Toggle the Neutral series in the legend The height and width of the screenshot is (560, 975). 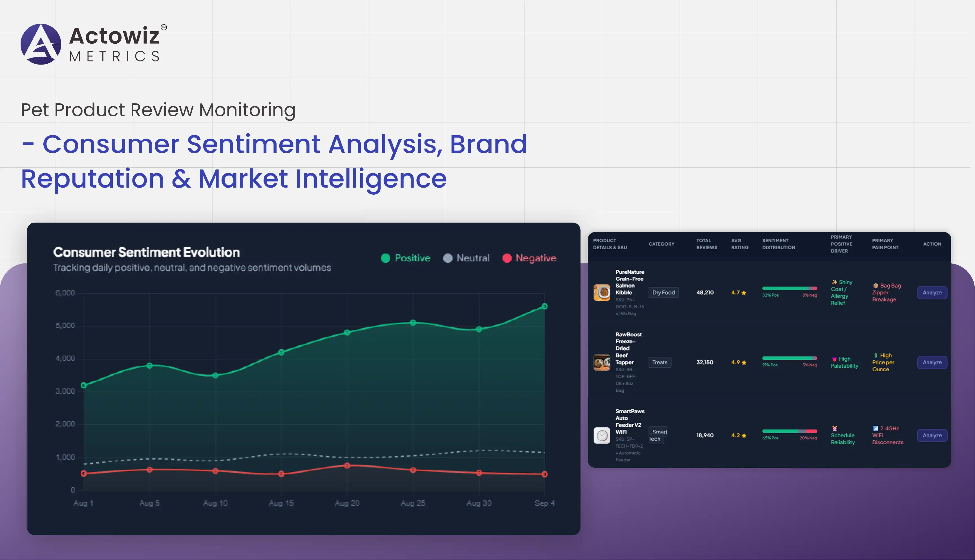point(466,258)
